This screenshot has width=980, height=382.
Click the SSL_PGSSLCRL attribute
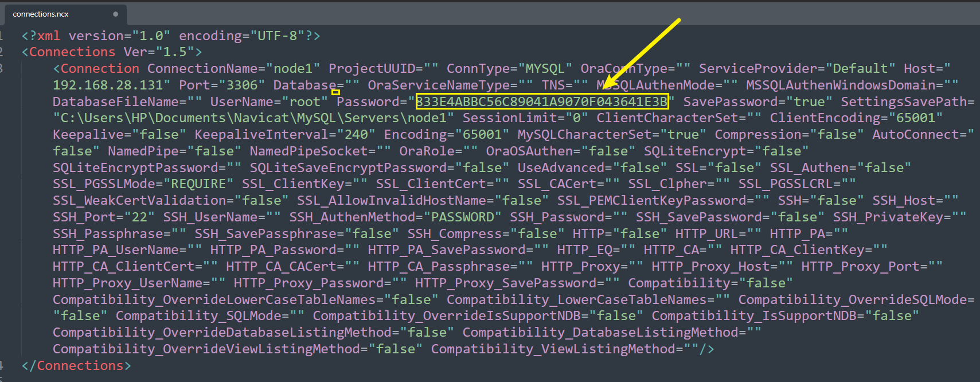(797, 184)
